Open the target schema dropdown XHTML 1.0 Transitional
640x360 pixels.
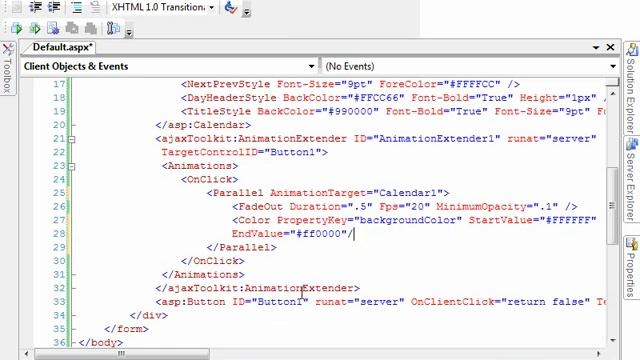(x=163, y=7)
